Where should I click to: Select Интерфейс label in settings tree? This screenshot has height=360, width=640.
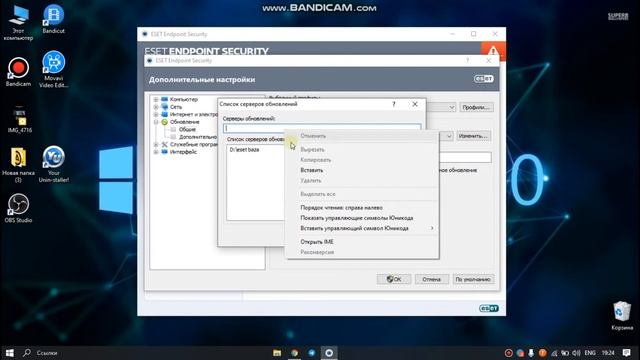pyautogui.click(x=183, y=152)
